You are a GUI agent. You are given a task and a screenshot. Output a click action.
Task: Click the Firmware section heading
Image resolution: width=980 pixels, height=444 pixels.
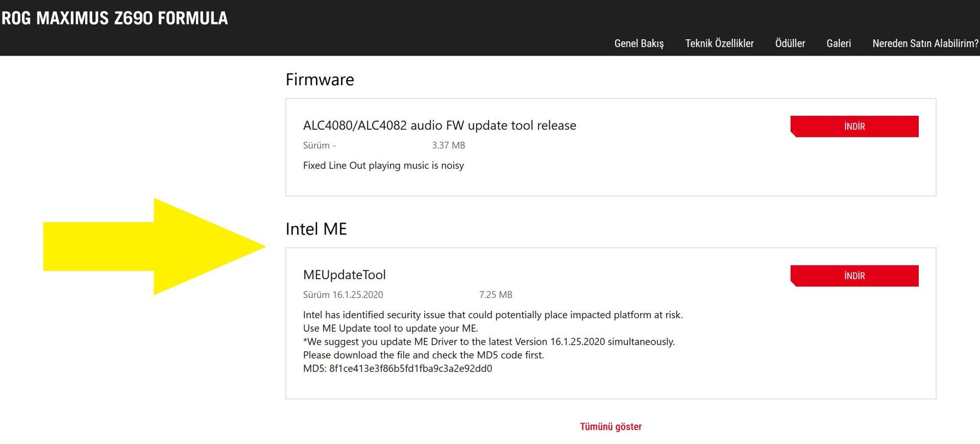pyautogui.click(x=320, y=80)
